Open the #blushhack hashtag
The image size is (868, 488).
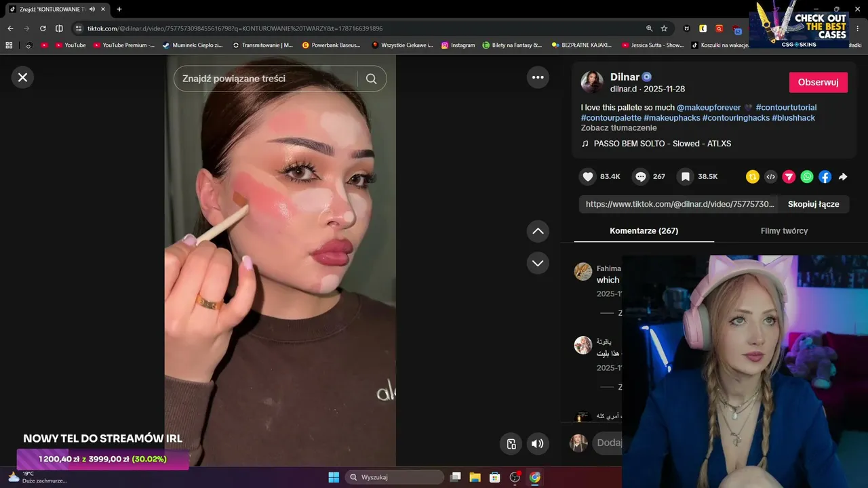click(x=793, y=118)
